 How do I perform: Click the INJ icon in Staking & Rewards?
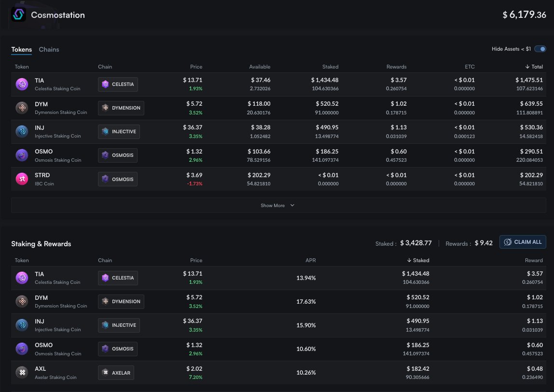click(22, 325)
